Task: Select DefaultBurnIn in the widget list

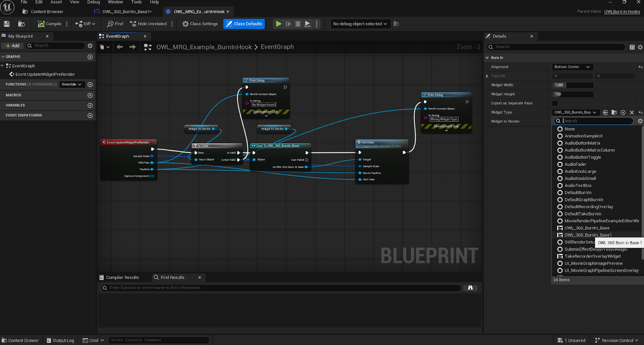Action: [578, 193]
